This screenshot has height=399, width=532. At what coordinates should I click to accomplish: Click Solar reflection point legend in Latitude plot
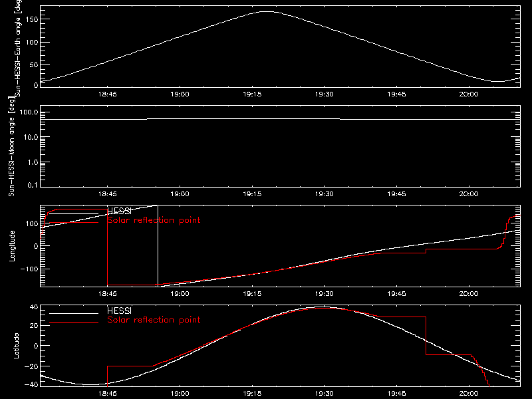(154, 320)
